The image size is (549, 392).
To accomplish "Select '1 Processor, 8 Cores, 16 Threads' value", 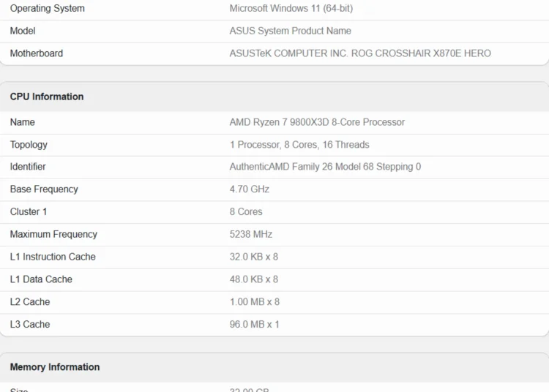I will [299, 145].
